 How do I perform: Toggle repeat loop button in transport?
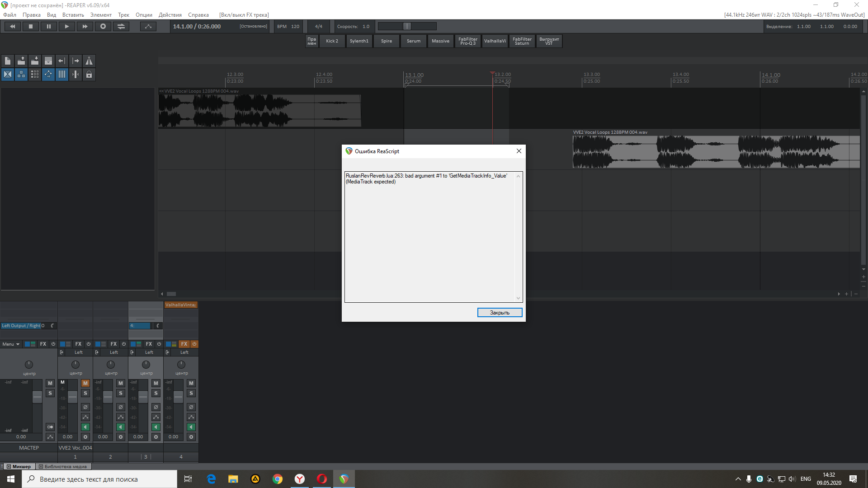[x=121, y=27]
